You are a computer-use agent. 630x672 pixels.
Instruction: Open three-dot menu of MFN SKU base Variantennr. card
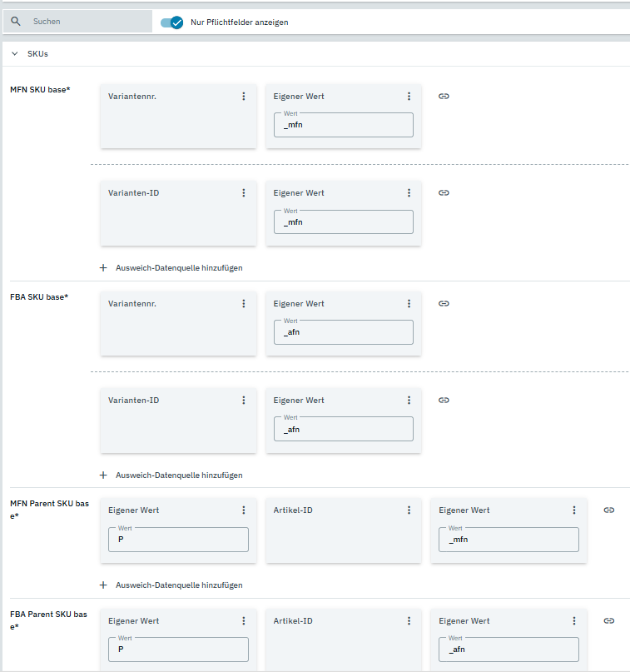tap(244, 97)
